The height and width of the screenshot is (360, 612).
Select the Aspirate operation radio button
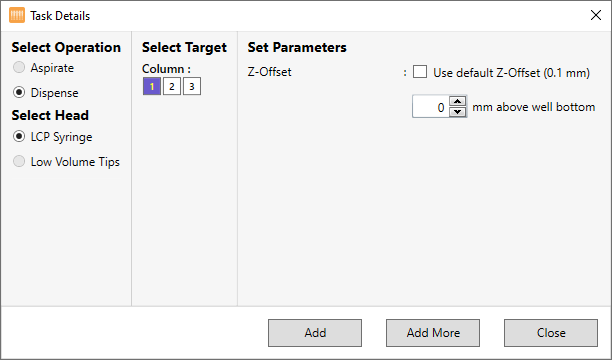[x=19, y=67]
